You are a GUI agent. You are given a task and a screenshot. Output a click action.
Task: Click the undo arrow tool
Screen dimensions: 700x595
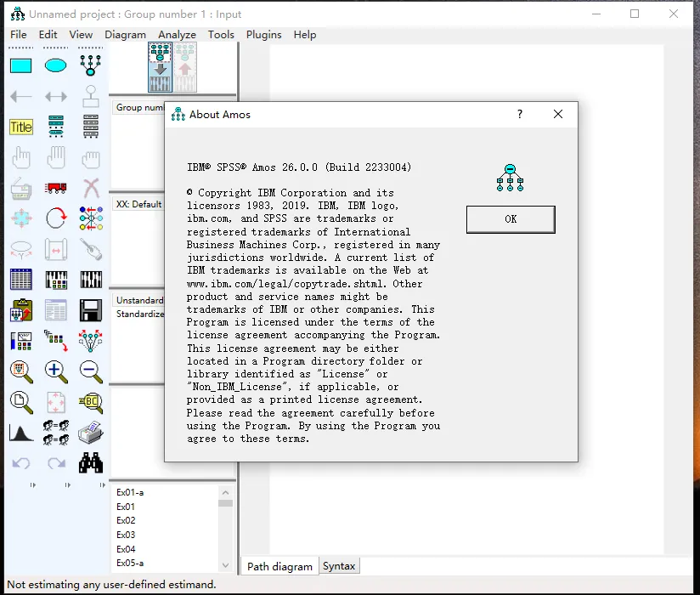pos(21,463)
